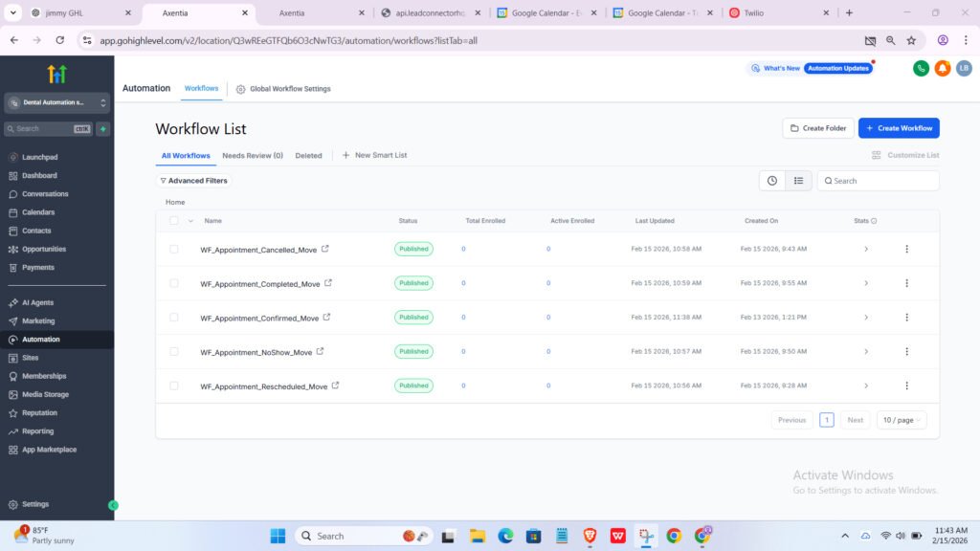Open Settings in sidebar
The image size is (980, 551).
click(x=35, y=504)
